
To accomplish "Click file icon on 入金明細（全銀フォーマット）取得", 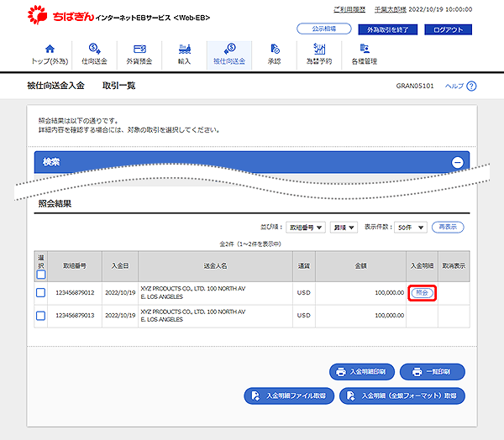I will (x=350, y=395).
